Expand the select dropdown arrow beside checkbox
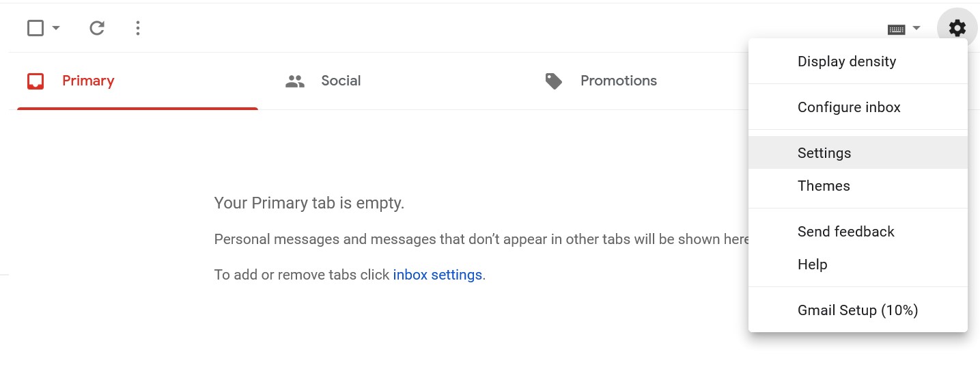The height and width of the screenshot is (378, 980). pyautogui.click(x=56, y=28)
